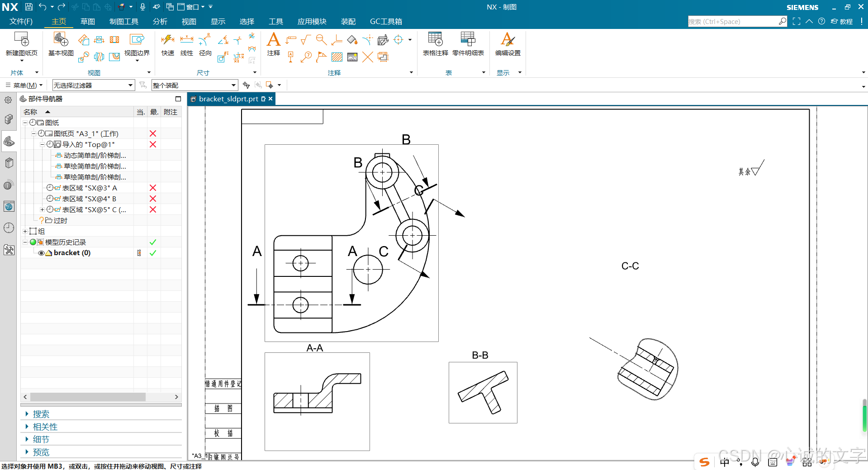
Task: Click the orange X intersection symbol icon
Action: [x=368, y=57]
